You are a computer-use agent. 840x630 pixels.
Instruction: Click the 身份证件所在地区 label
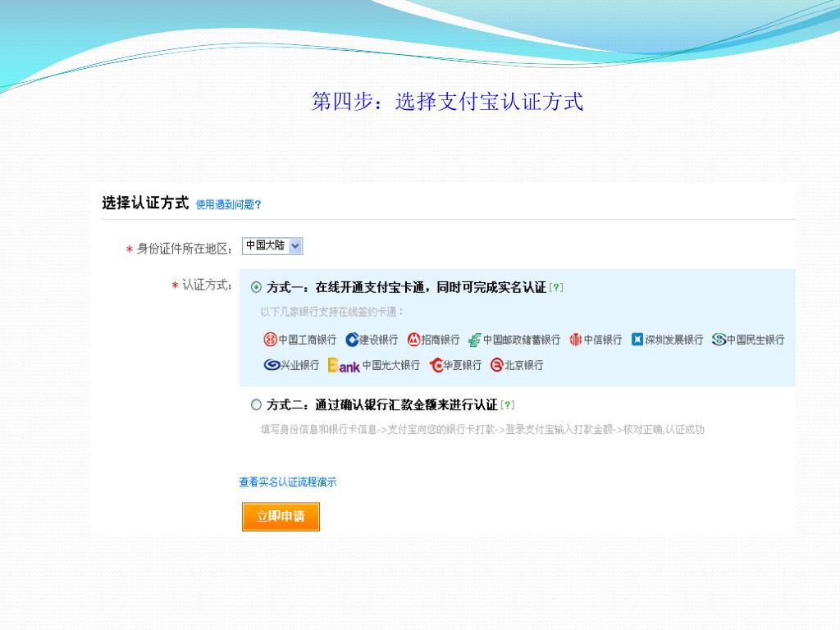pos(185,249)
